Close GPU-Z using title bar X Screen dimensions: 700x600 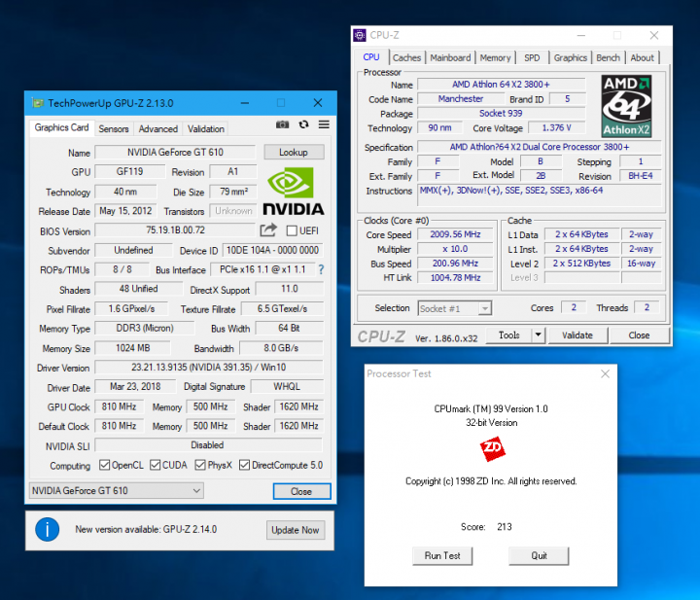coord(318,103)
